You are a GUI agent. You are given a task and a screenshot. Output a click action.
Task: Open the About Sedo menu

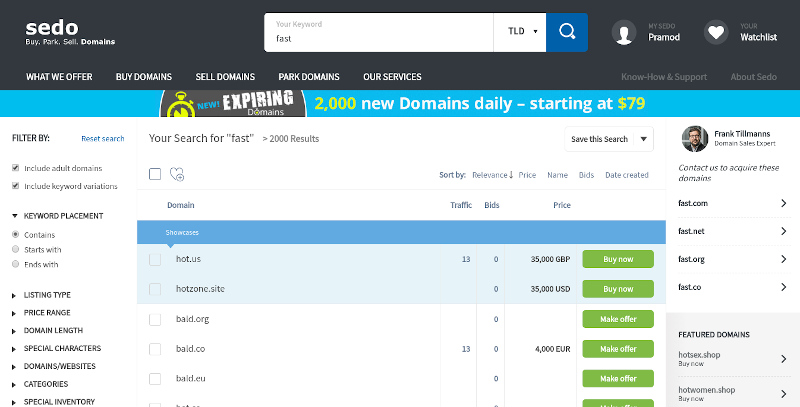coord(754,77)
